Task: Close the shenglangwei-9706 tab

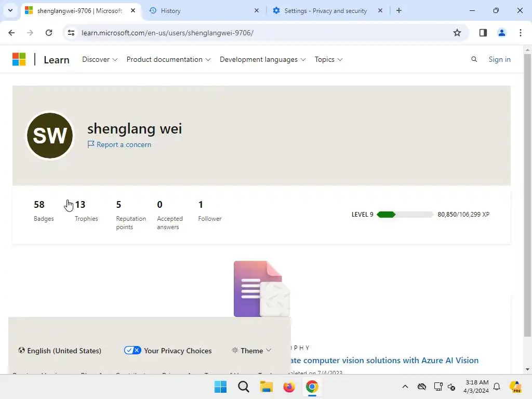Action: 133,10
